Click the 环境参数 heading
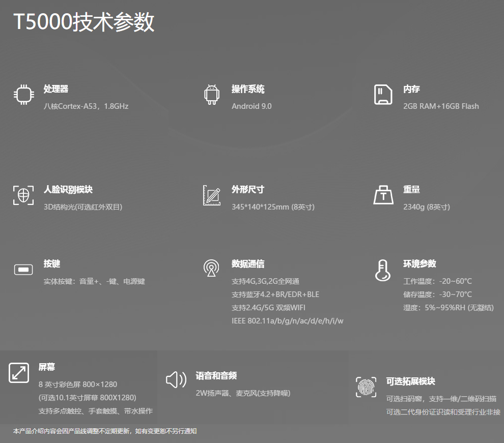 pos(419,263)
